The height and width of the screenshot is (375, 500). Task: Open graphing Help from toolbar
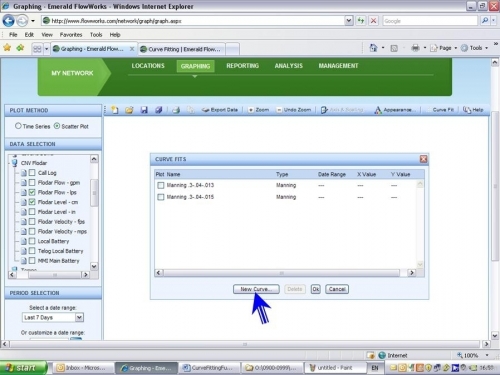[473, 110]
